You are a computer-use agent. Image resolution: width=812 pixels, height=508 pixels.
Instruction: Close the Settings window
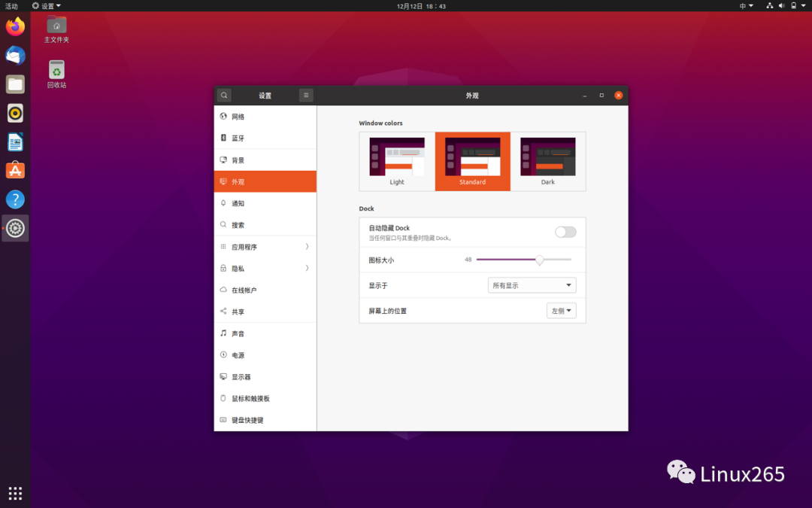(618, 96)
